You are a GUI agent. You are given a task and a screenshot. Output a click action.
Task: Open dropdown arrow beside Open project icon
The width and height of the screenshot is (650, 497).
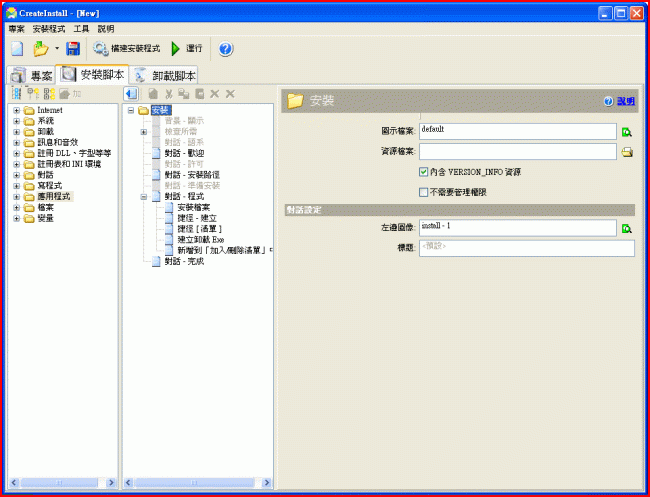pyautogui.click(x=57, y=48)
